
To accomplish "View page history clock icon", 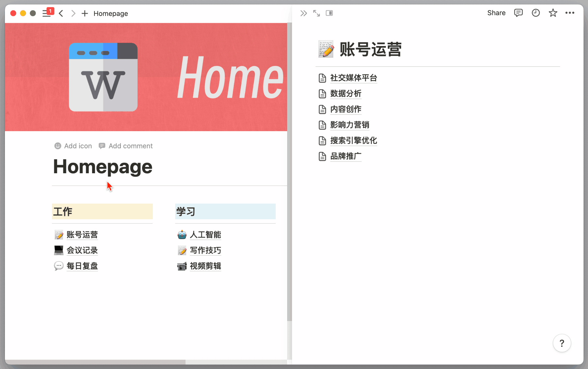I will [x=536, y=13].
